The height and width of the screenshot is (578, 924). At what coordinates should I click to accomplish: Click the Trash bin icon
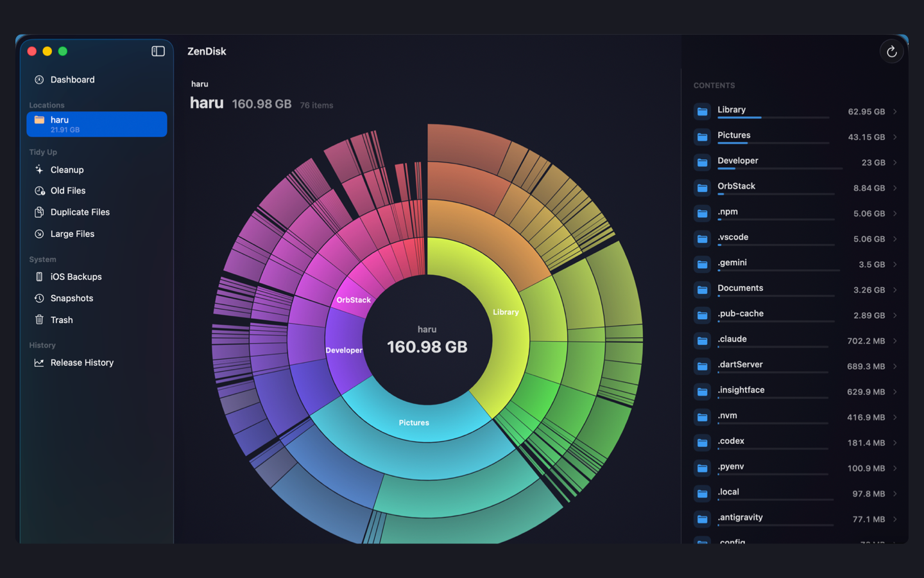tap(39, 320)
